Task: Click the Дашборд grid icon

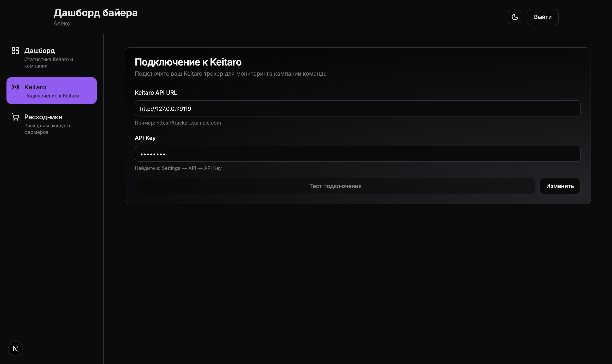Action: coord(15,51)
